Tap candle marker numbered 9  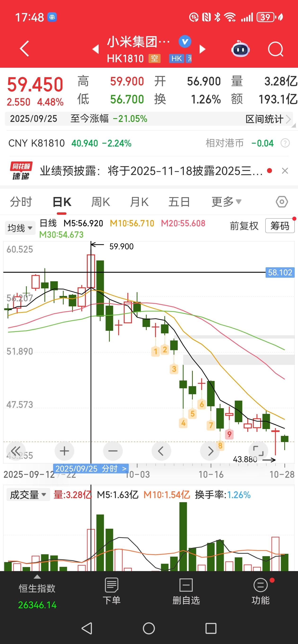pos(229,434)
